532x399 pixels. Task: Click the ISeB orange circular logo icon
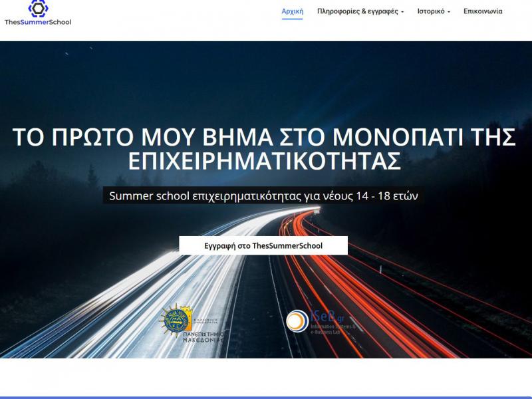297,321
